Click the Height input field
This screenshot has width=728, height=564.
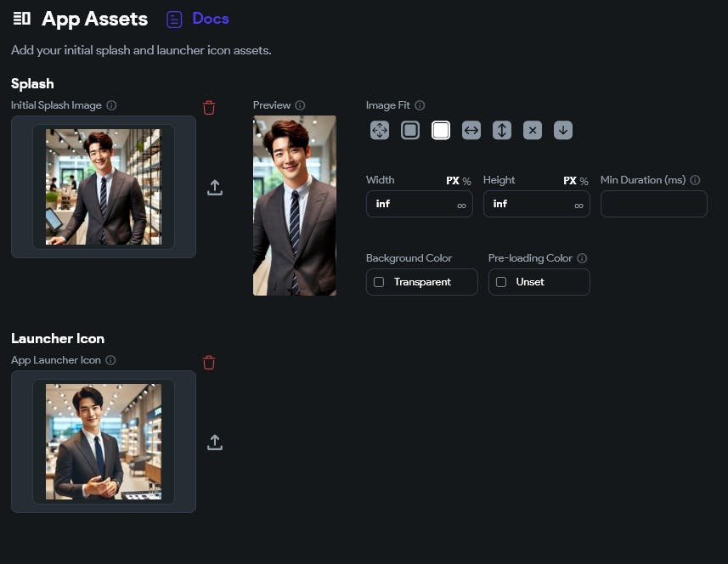(x=537, y=204)
